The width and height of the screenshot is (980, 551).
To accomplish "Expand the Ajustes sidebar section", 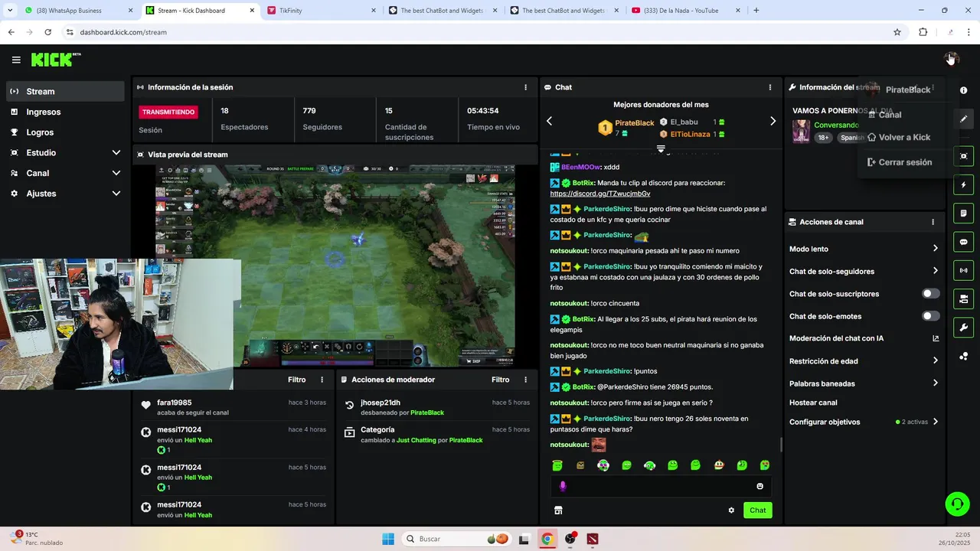I will 65,194.
